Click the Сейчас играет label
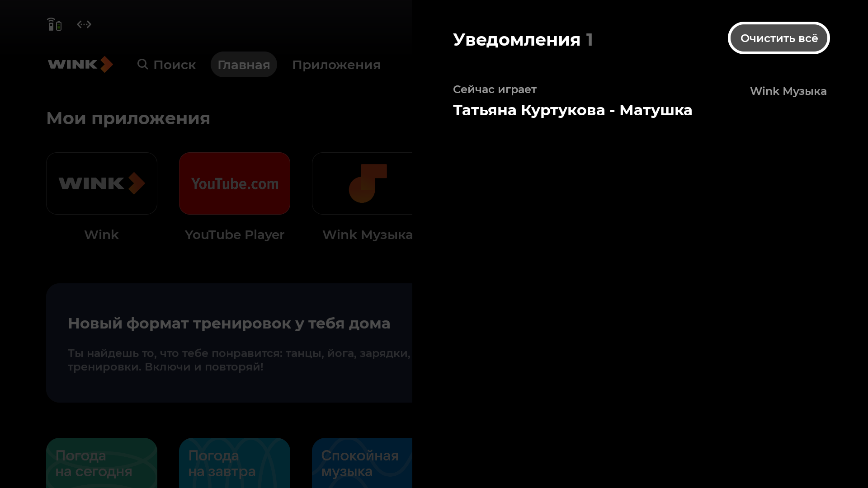The width and height of the screenshot is (868, 488). coord(495,89)
